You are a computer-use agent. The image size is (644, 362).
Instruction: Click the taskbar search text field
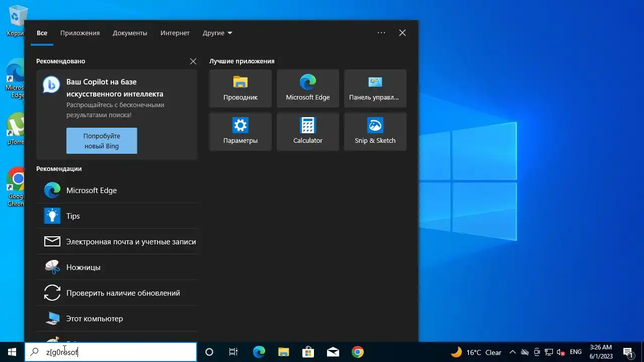pyautogui.click(x=111, y=352)
